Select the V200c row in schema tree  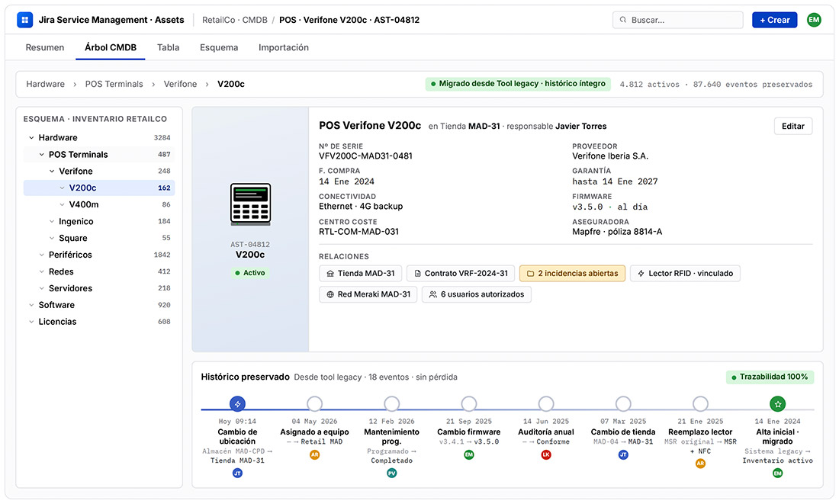click(99, 188)
